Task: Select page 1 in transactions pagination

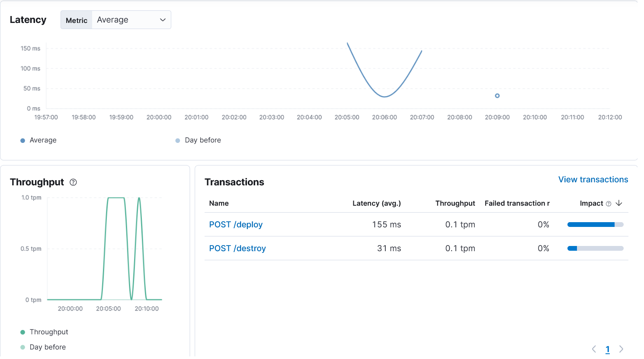Action: [x=608, y=349]
